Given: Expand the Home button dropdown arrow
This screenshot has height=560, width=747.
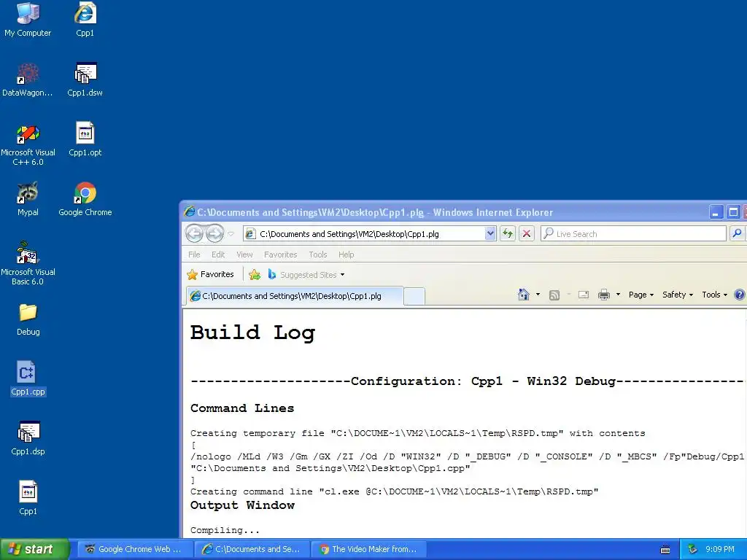Looking at the screenshot, I should (538, 295).
